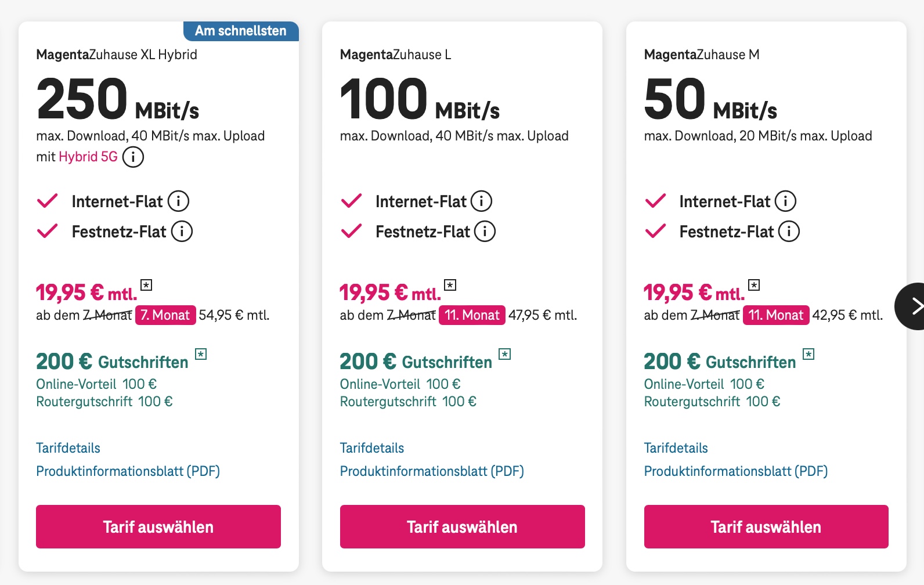Open Produktinformationsblatt PDF for MagentaZuhause L
Image resolution: width=924 pixels, height=585 pixels.
[432, 471]
